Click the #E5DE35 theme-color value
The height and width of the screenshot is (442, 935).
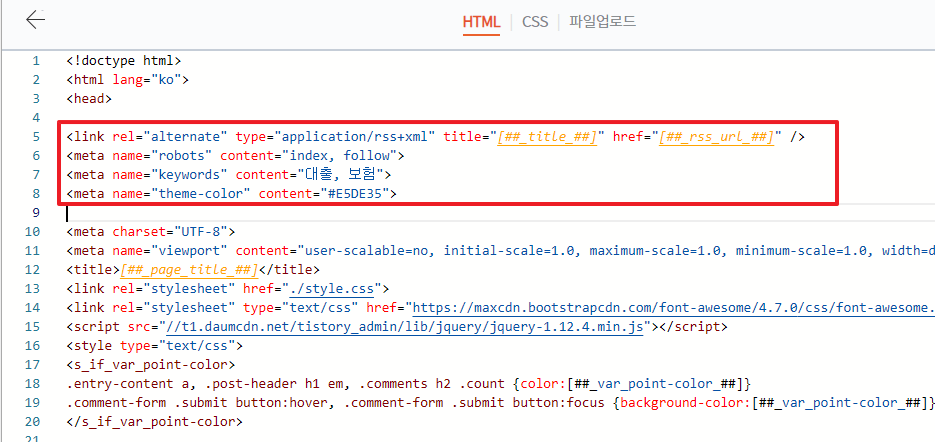[x=354, y=193]
